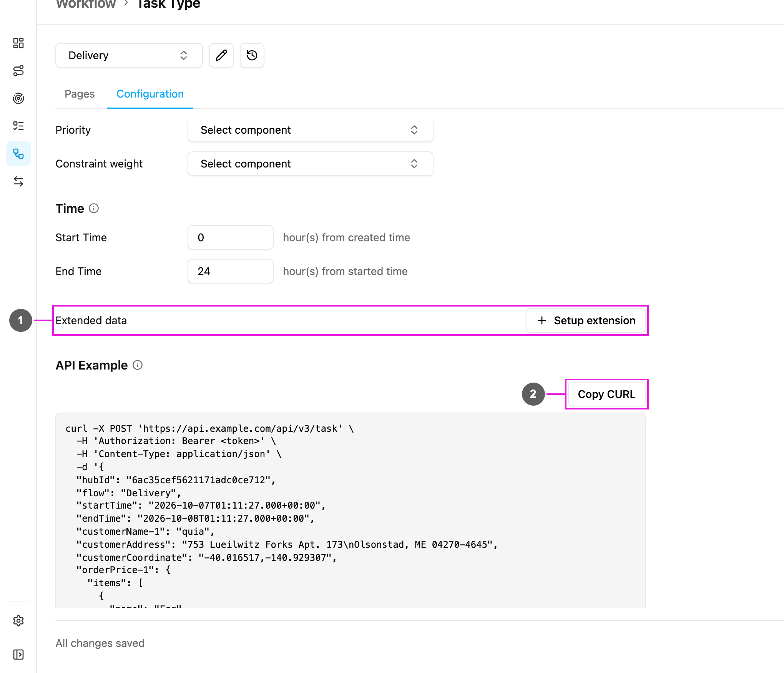Click the "customerAddress" line in code block
The height and width of the screenshot is (673, 784).
(x=287, y=545)
